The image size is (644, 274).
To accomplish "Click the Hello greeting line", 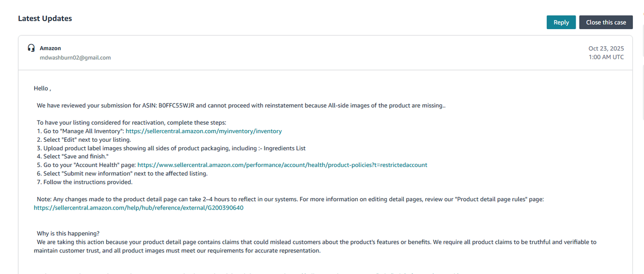I will tap(42, 88).
